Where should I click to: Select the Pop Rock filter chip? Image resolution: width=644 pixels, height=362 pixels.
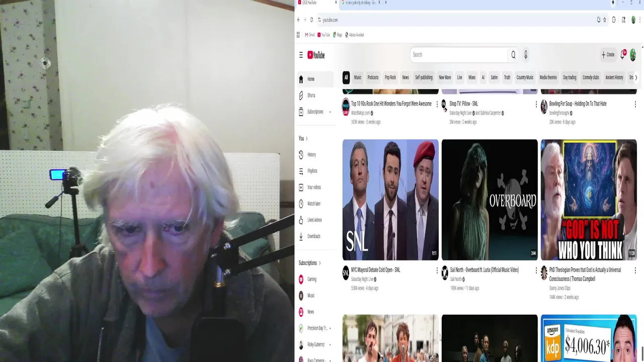[390, 77]
